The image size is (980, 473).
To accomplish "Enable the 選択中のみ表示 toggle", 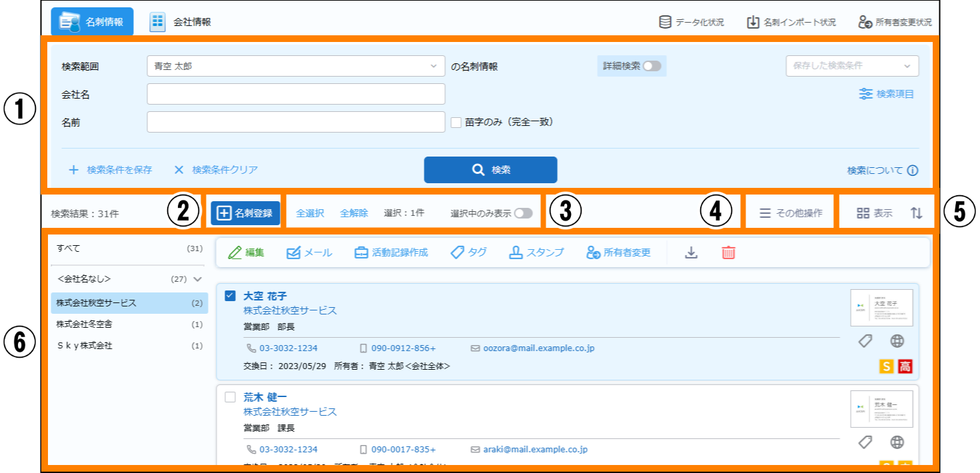I will pos(523,213).
